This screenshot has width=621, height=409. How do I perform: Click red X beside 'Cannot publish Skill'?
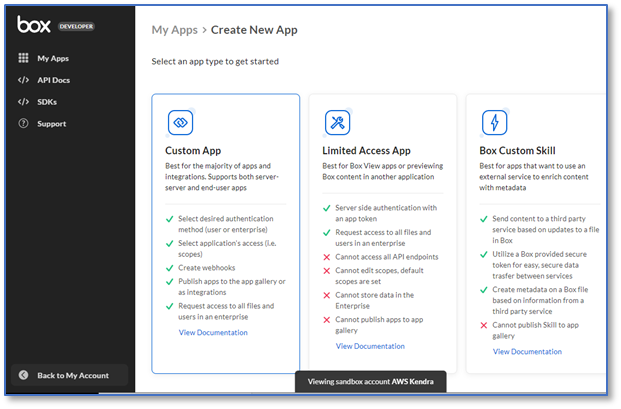pos(484,325)
